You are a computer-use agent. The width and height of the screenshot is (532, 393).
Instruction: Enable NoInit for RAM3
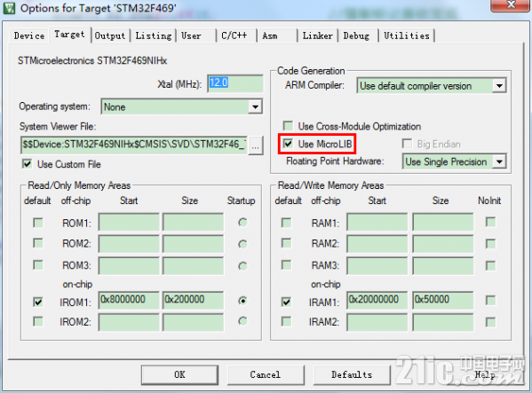coord(490,265)
